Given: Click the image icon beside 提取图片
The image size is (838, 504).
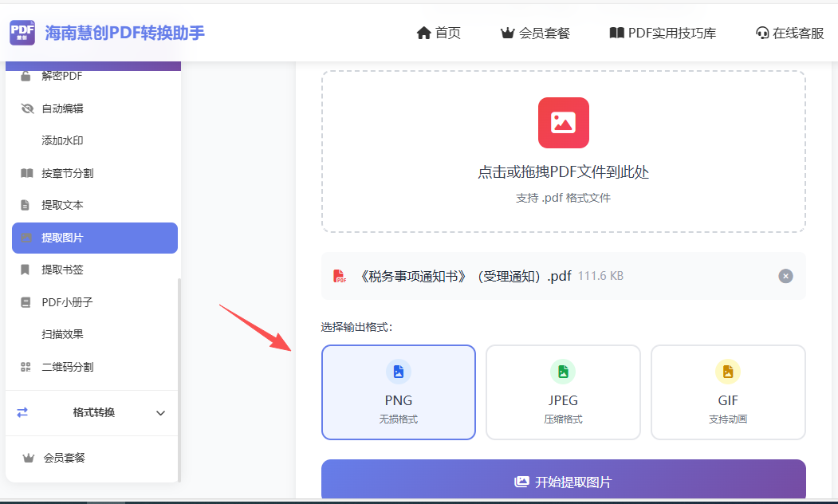Looking at the screenshot, I should [26, 238].
